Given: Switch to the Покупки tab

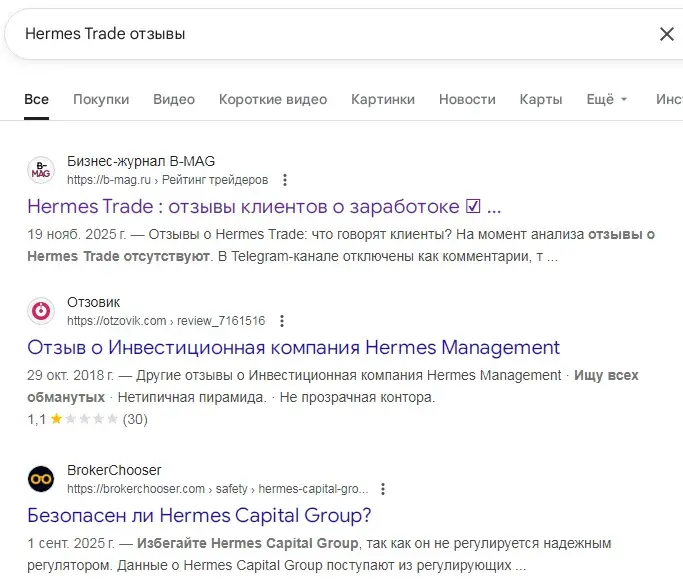Looking at the screenshot, I should pyautogui.click(x=101, y=99).
